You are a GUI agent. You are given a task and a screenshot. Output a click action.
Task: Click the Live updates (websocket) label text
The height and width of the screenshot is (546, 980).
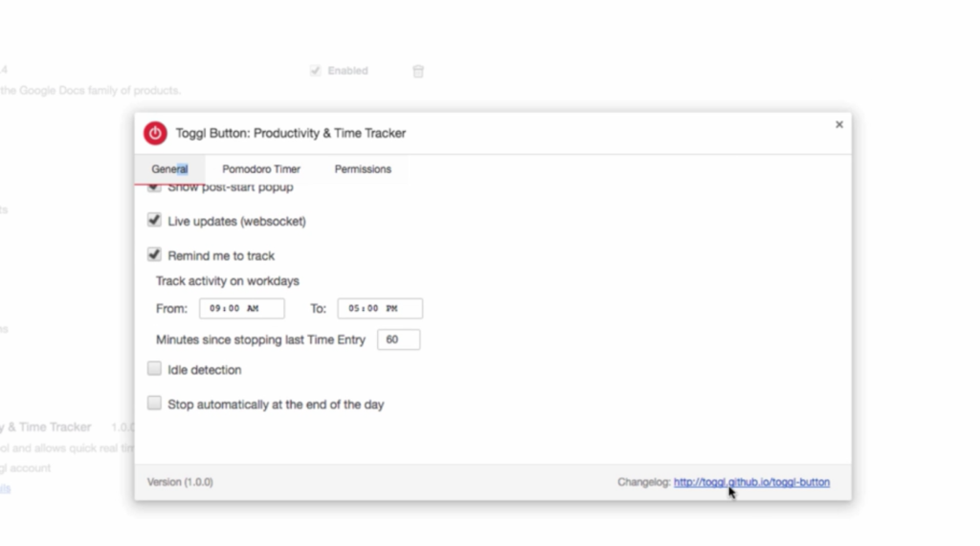pos(237,221)
